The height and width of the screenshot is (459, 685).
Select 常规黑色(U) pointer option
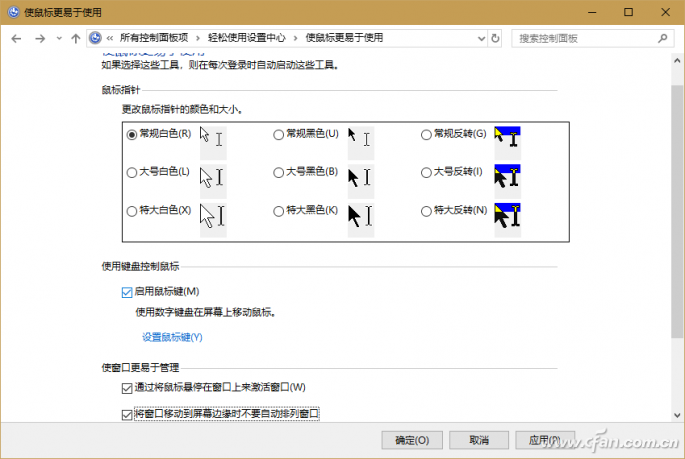click(278, 134)
